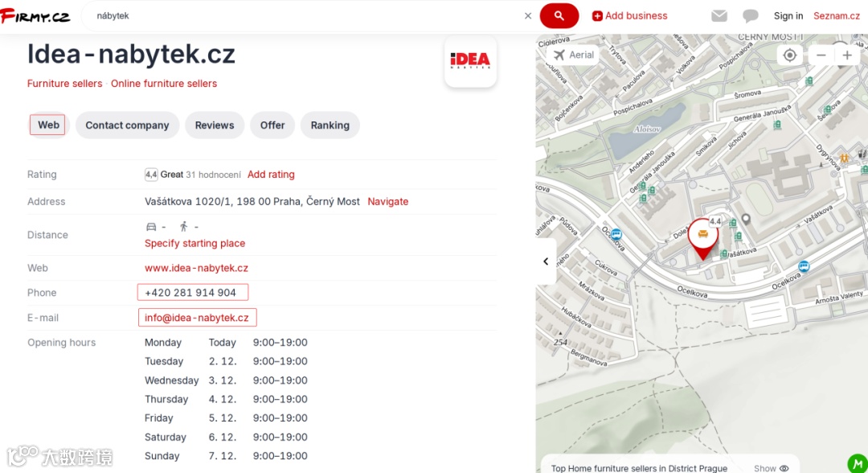Select the Web tab
This screenshot has width=868, height=473.
(x=48, y=125)
